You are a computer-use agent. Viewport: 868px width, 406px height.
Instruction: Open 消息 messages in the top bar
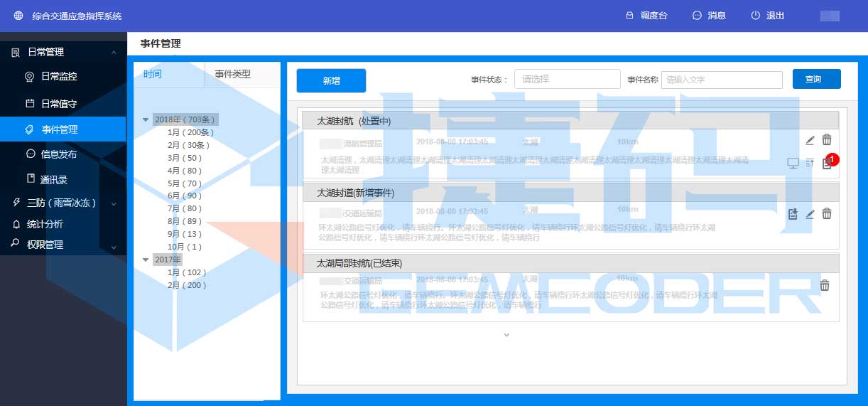(x=709, y=16)
